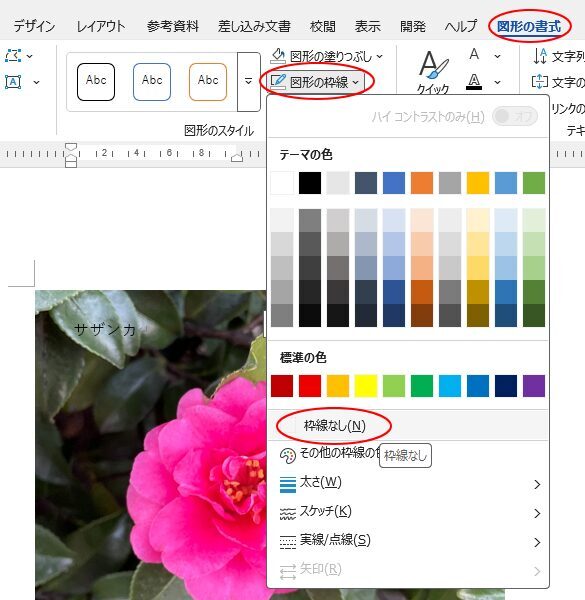Screen dimensions: 585x600
Task: Open the Text Fill dropdown arrow
Action: click(x=497, y=56)
